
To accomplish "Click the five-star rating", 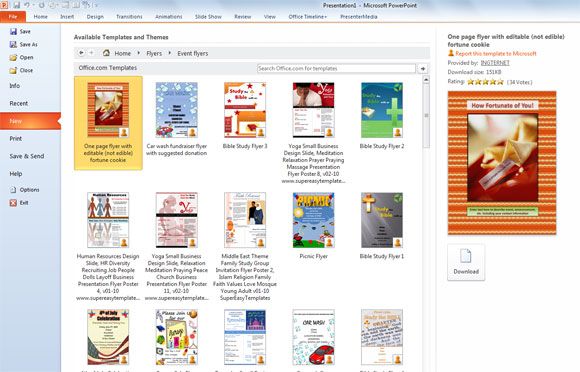I will [x=485, y=82].
